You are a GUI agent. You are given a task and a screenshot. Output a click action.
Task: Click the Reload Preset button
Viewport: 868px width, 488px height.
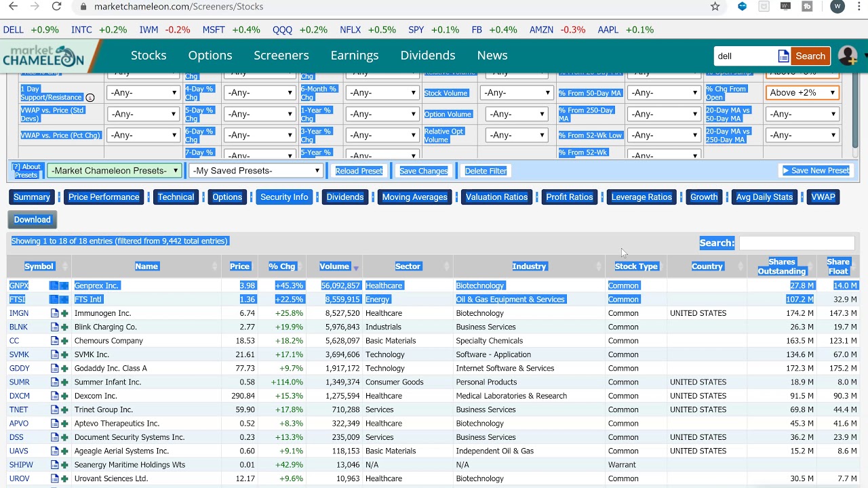(x=359, y=171)
